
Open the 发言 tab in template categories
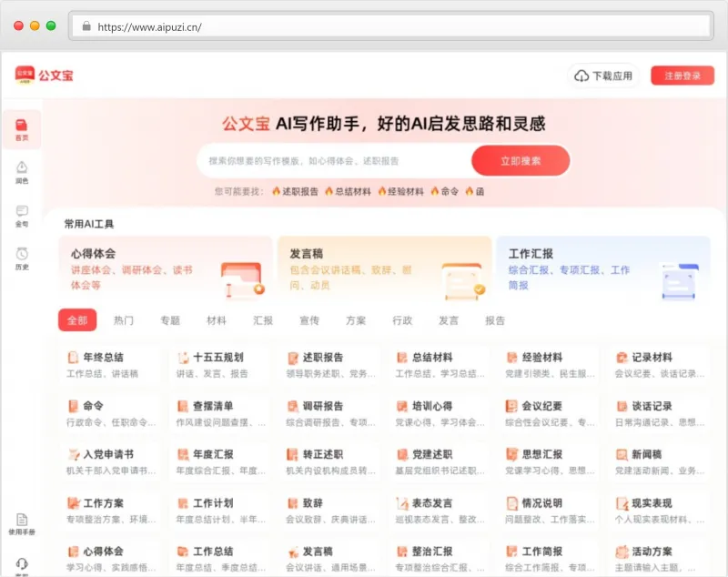[450, 321]
